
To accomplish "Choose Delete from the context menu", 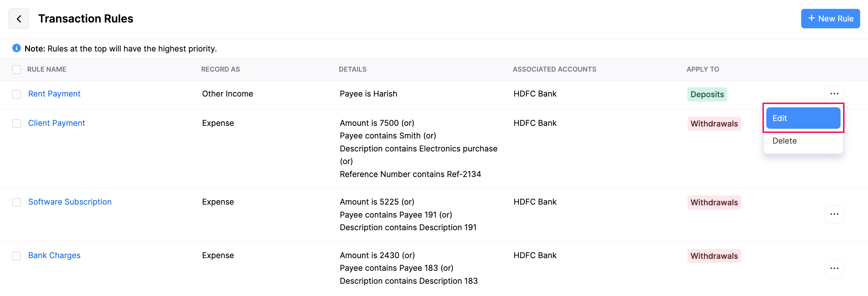I will pyautogui.click(x=785, y=141).
